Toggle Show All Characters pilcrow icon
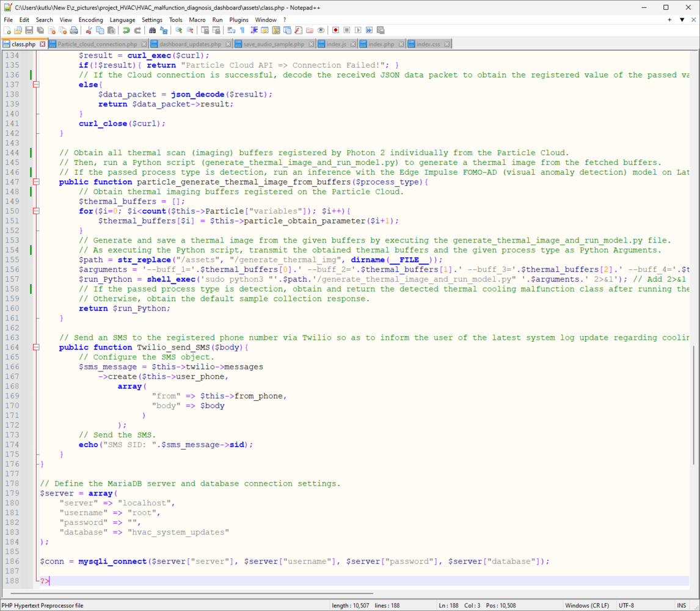The image size is (700, 611). pos(242,30)
